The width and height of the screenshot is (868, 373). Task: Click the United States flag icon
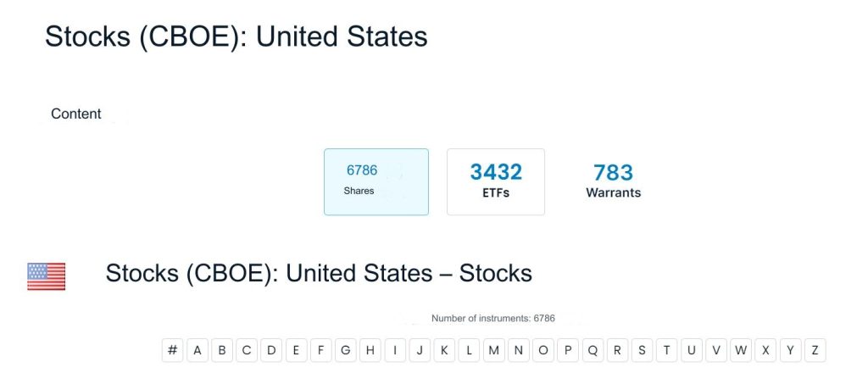click(x=47, y=276)
